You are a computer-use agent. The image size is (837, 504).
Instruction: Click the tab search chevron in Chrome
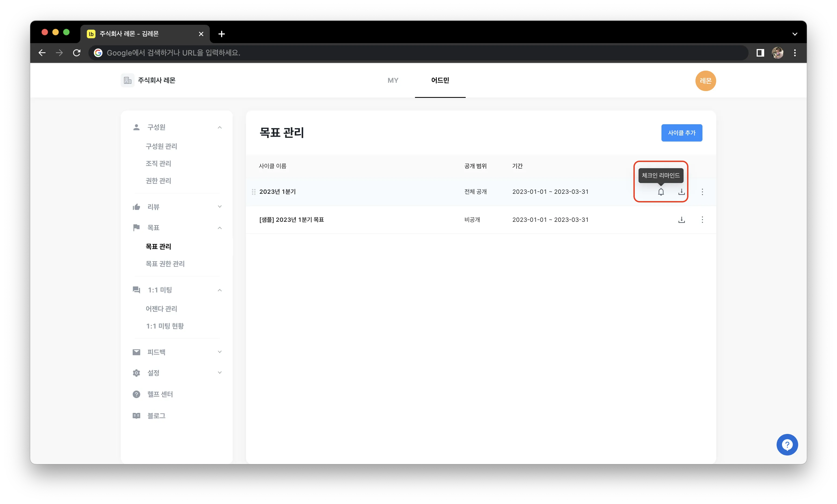point(795,34)
